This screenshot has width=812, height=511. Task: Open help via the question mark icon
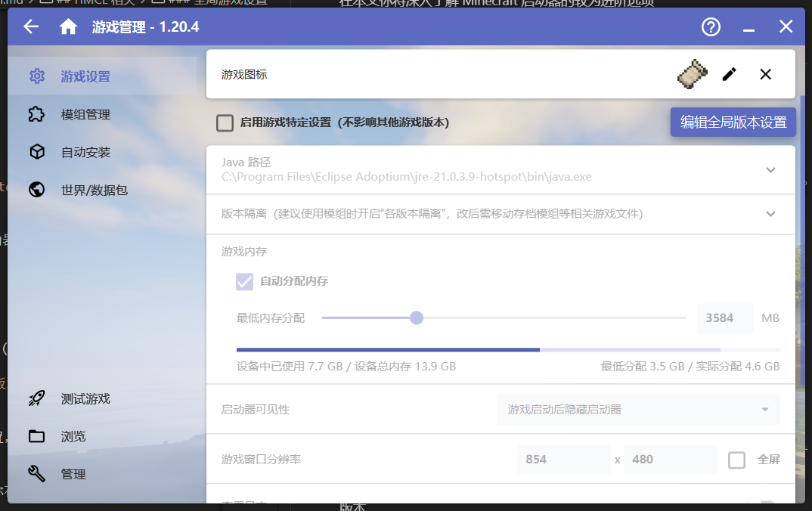pyautogui.click(x=710, y=26)
